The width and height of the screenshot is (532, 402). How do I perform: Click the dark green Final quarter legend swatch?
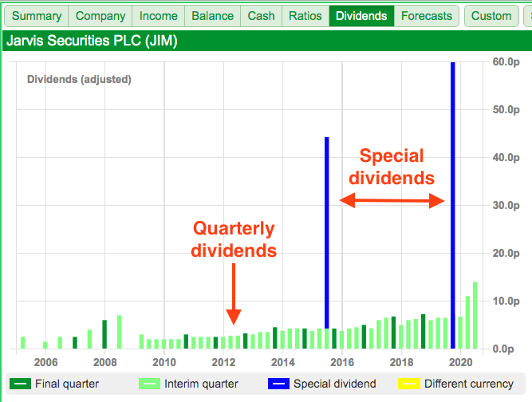point(21,384)
